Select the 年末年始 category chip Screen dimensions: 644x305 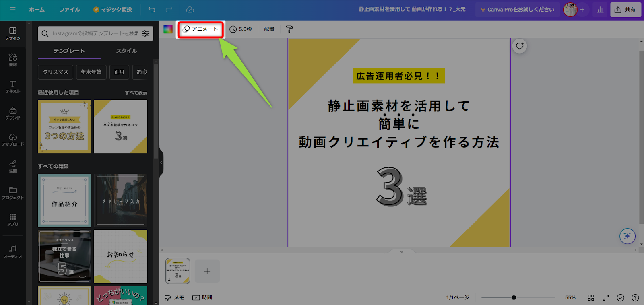click(91, 72)
